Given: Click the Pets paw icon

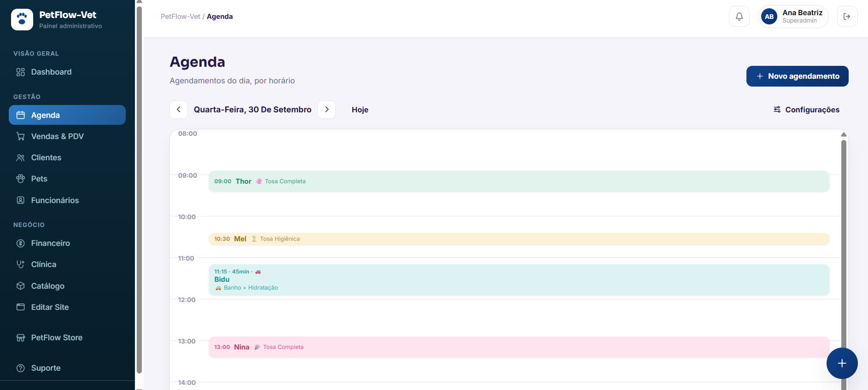Looking at the screenshot, I should 20,179.
